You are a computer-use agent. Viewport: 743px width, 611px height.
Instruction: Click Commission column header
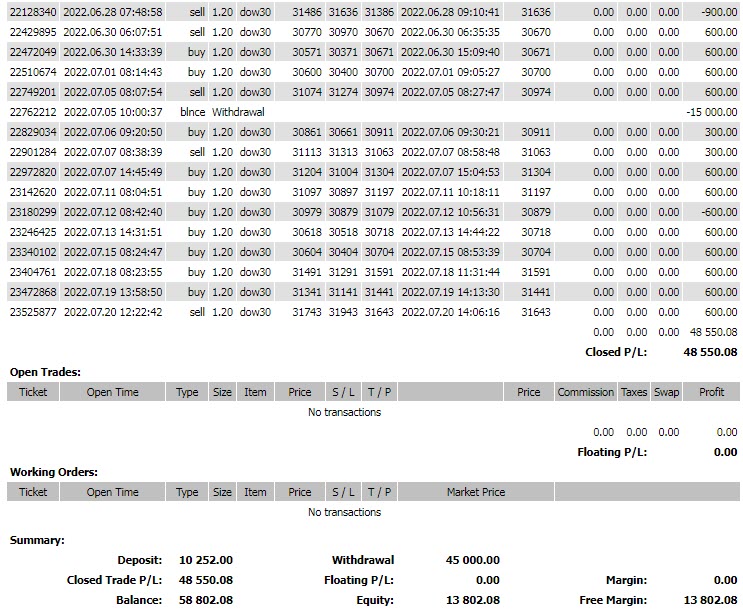[586, 392]
